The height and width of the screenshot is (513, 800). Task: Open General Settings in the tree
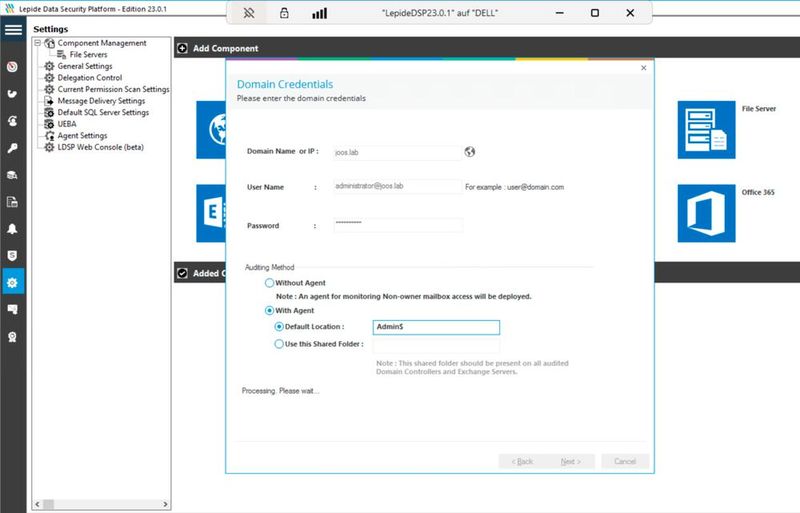(x=85, y=66)
